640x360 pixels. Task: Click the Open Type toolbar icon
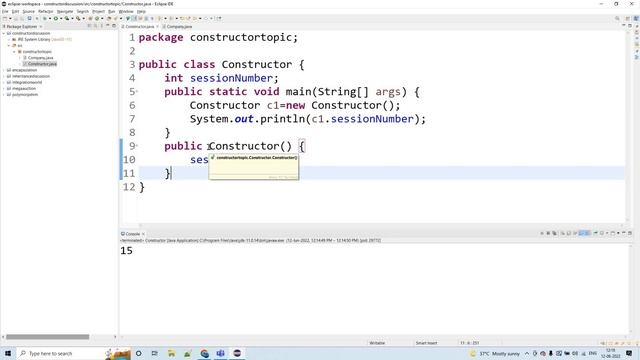click(x=109, y=18)
